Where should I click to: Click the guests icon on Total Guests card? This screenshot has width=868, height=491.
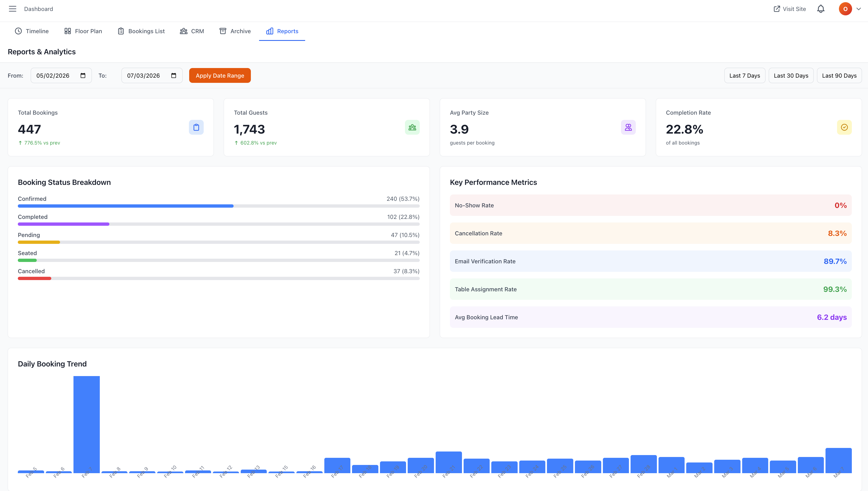click(412, 128)
